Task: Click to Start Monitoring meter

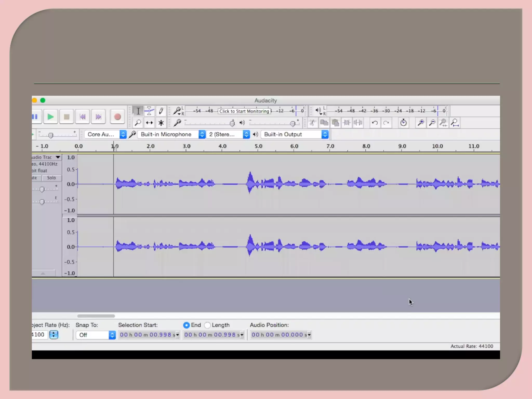Action: [x=244, y=111]
